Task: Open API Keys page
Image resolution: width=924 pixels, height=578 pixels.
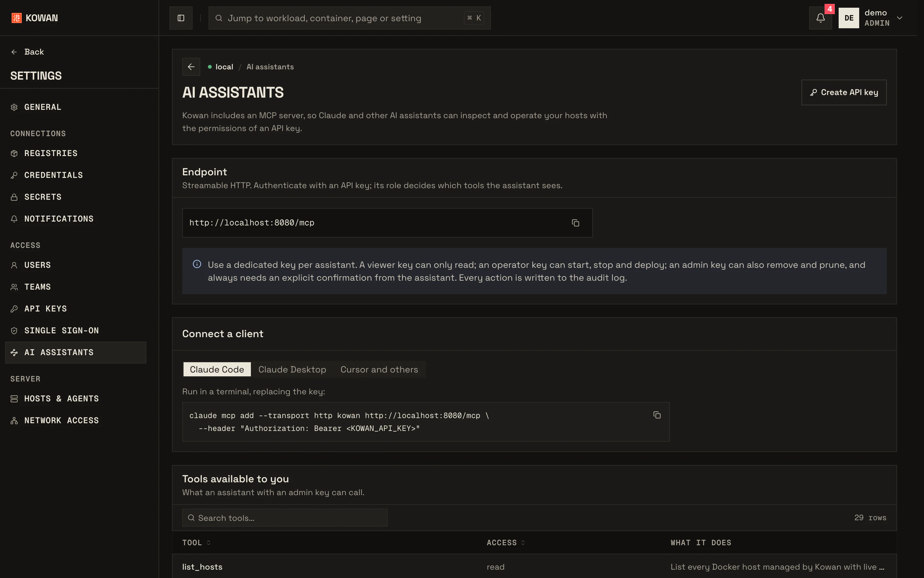Action: (x=76, y=309)
